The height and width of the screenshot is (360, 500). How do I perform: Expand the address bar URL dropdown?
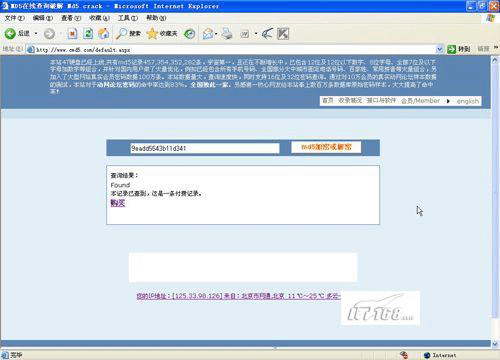[x=439, y=49]
